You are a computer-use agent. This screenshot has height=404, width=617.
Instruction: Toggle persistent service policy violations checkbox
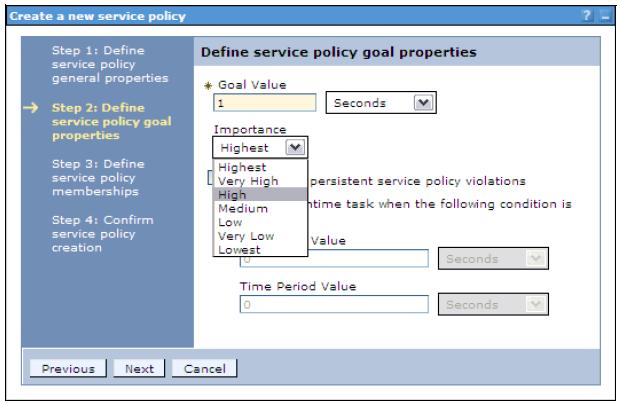click(x=210, y=177)
